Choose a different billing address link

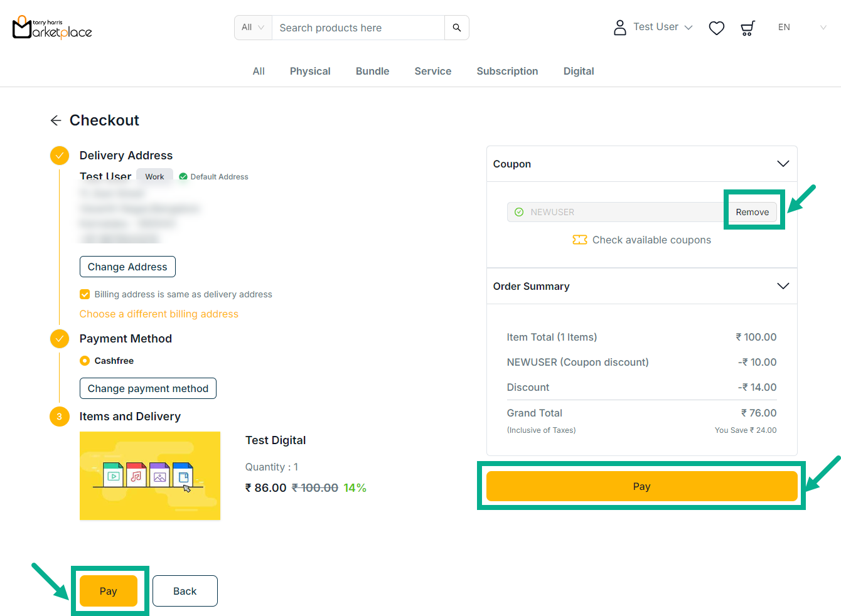(x=159, y=314)
